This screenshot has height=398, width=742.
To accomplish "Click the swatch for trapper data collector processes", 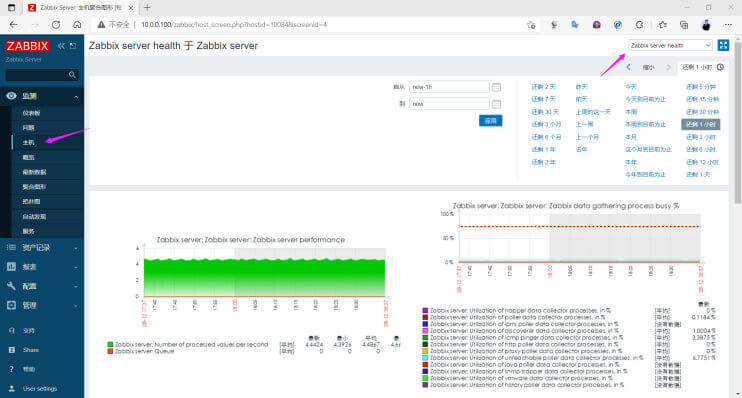I will pyautogui.click(x=425, y=310).
